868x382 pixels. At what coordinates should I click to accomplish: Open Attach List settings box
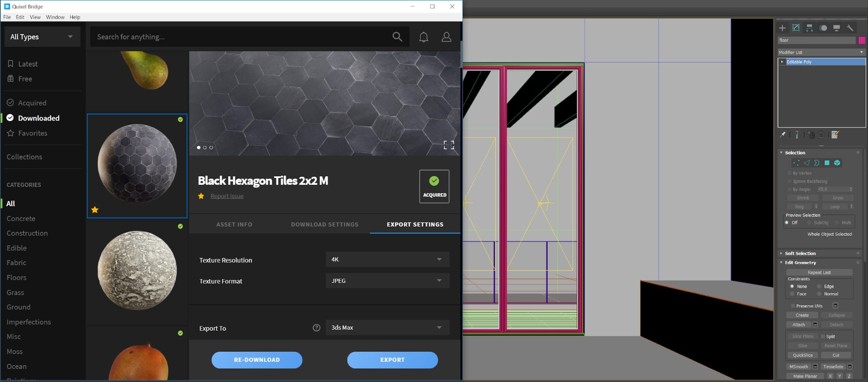coord(815,324)
